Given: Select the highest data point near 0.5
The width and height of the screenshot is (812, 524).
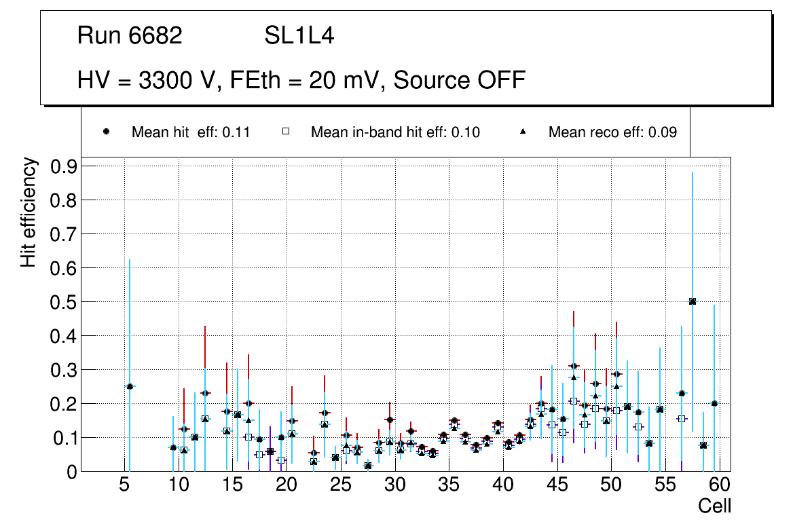Looking at the screenshot, I should pos(693,301).
